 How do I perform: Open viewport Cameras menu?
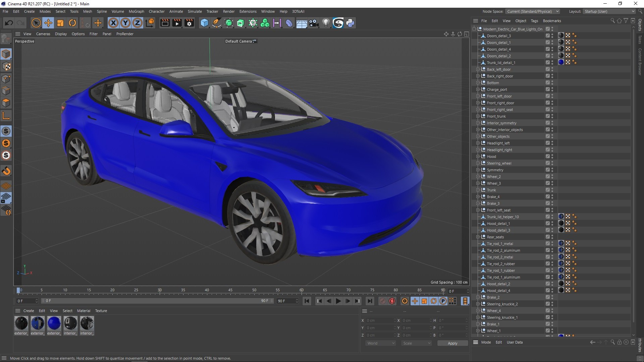coord(43,34)
